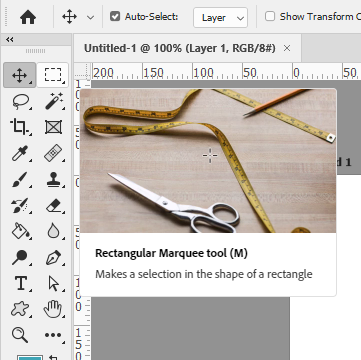Enable Show Transform Controls checkbox
Screen dimensions: 361x360
tap(270, 16)
